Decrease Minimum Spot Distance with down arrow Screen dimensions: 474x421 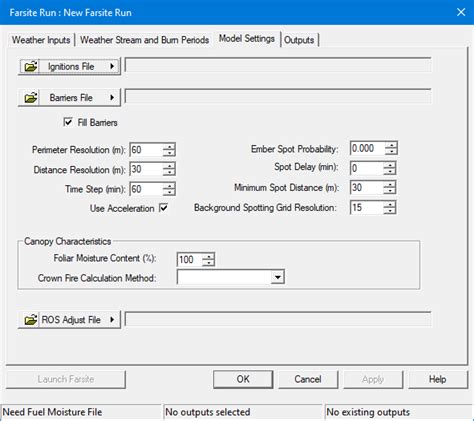(x=389, y=191)
